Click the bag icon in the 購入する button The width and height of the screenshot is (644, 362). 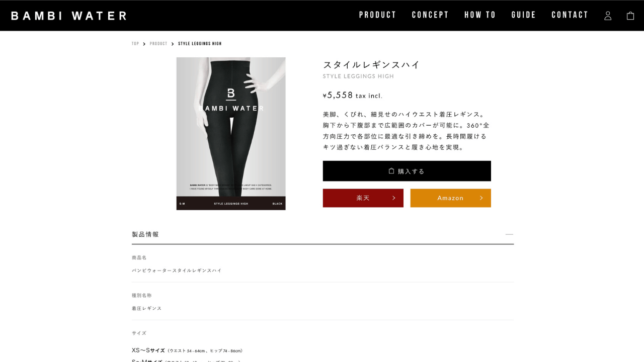[391, 171]
